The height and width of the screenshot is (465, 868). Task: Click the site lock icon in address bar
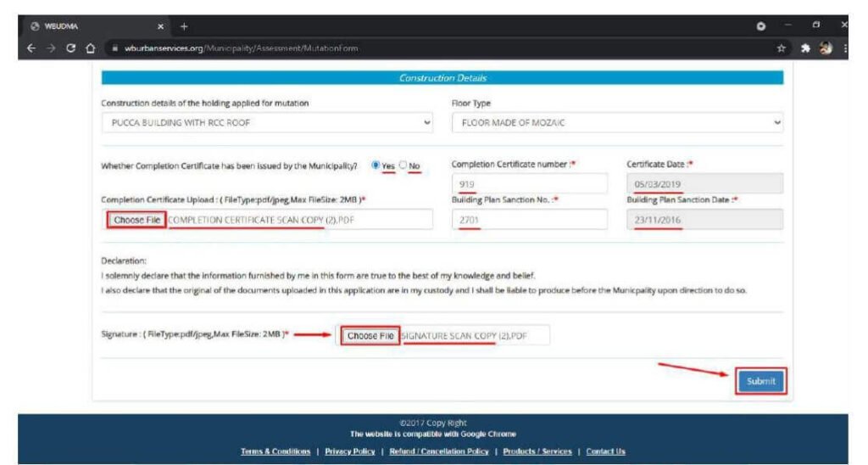[114, 48]
